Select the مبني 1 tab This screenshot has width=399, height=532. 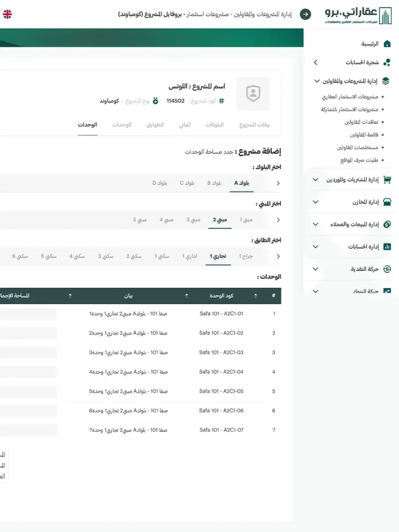click(246, 220)
